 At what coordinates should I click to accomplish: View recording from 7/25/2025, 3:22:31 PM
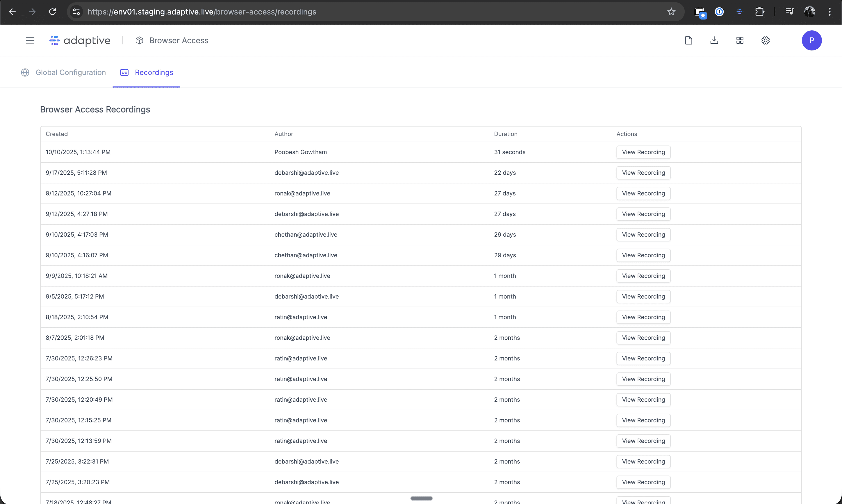pyautogui.click(x=643, y=461)
